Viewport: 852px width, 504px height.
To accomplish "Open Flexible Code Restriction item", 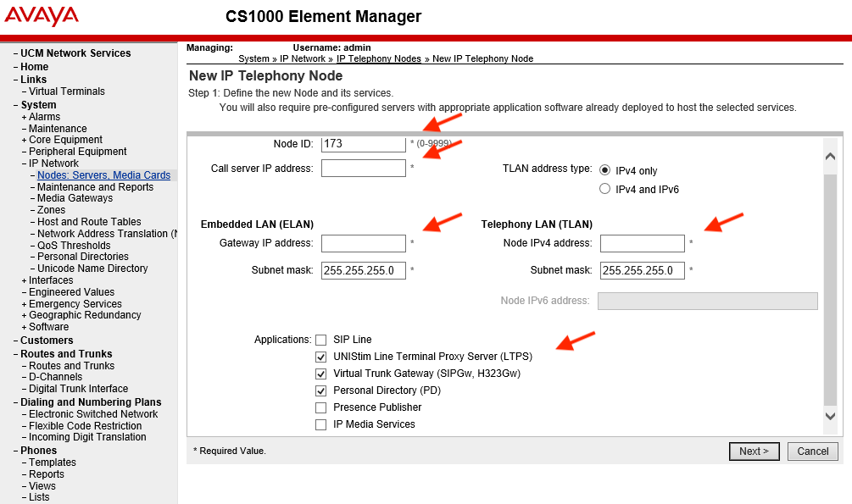I will [86, 426].
